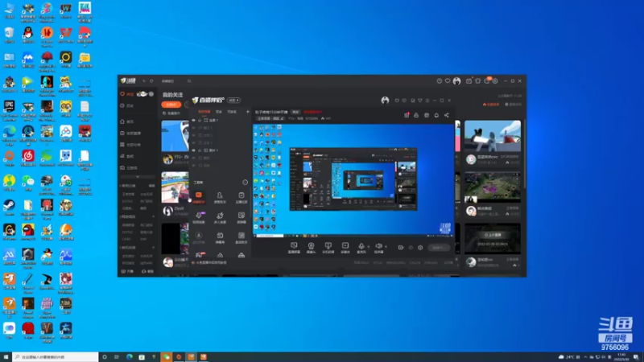The height and width of the screenshot is (362, 644).
Task: Open the bell notification icon above preview
Action: tap(436, 115)
